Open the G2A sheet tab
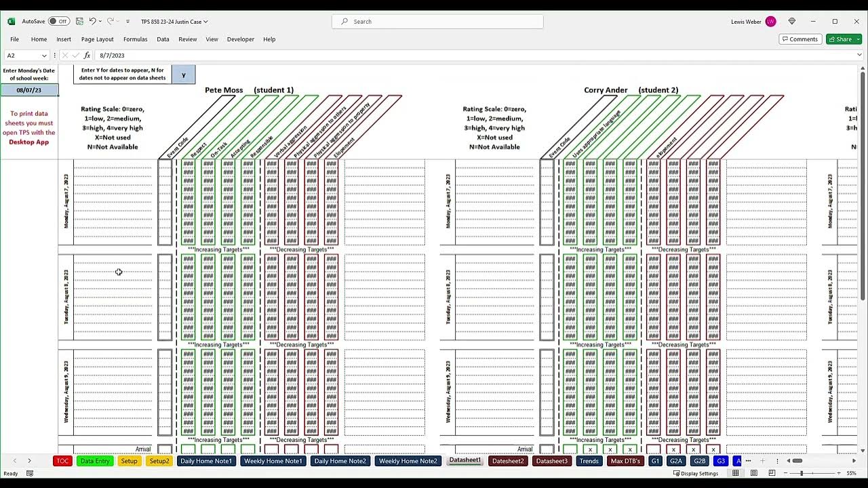The image size is (868, 488). [x=676, y=461]
